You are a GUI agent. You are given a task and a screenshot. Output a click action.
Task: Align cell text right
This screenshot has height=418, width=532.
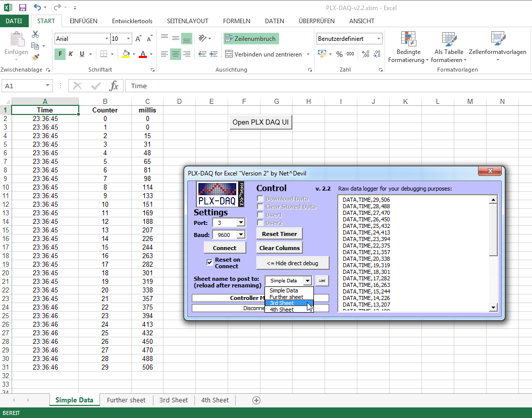[x=187, y=54]
